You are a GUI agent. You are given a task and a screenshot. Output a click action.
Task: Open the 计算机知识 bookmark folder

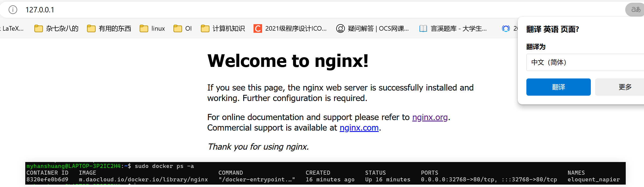pyautogui.click(x=223, y=28)
